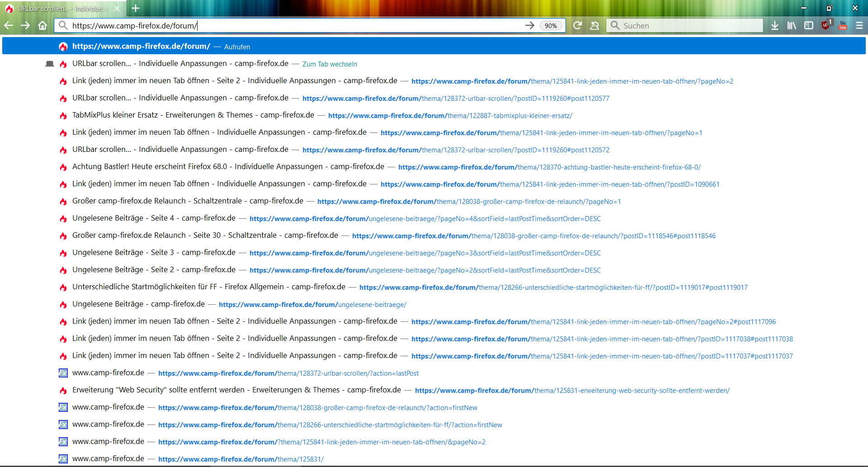This screenshot has width=868, height=467.
Task: Go back with the back arrow
Action: tap(9, 26)
